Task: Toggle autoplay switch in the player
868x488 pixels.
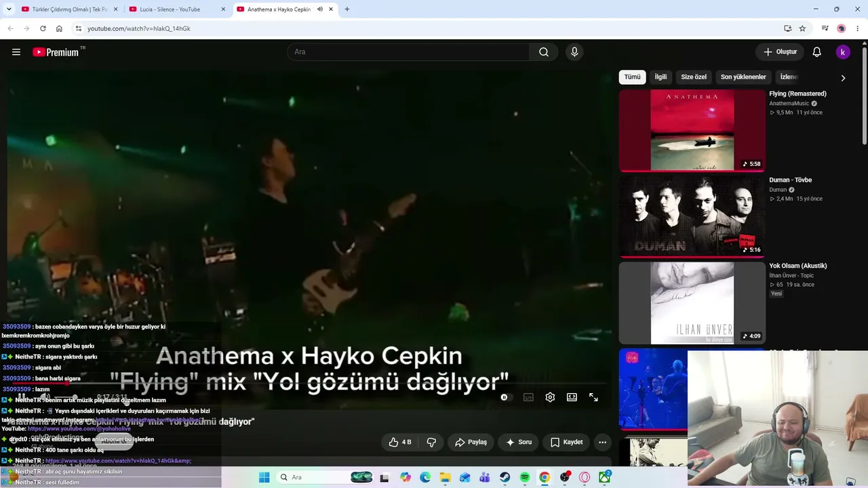Action: coord(506,397)
